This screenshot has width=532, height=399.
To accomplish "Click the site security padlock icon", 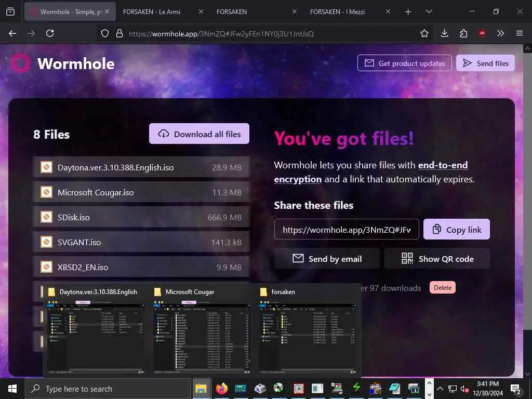I will (x=119, y=33).
